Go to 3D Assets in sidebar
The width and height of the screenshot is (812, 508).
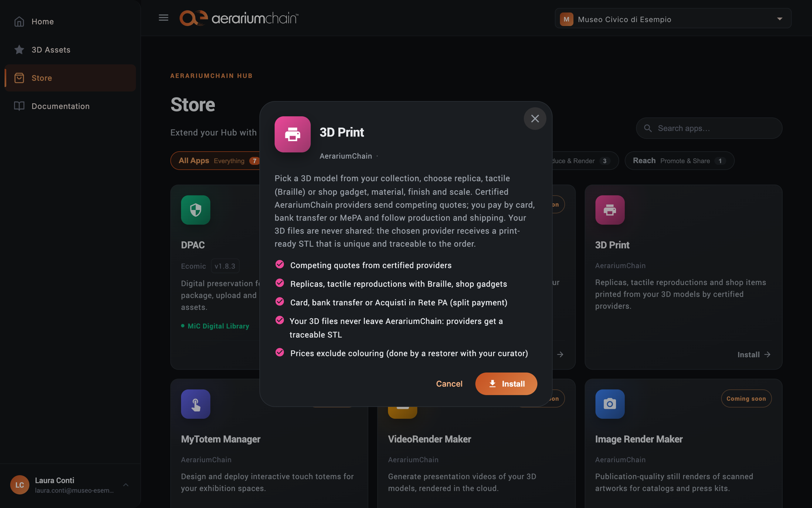[70, 50]
